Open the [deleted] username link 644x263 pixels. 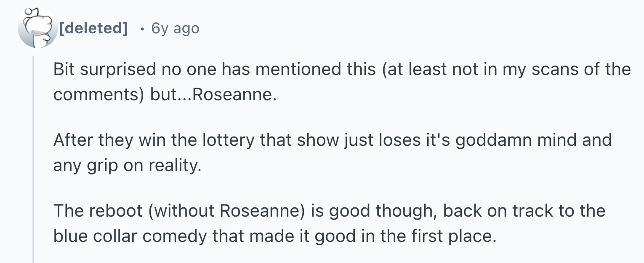[93, 28]
